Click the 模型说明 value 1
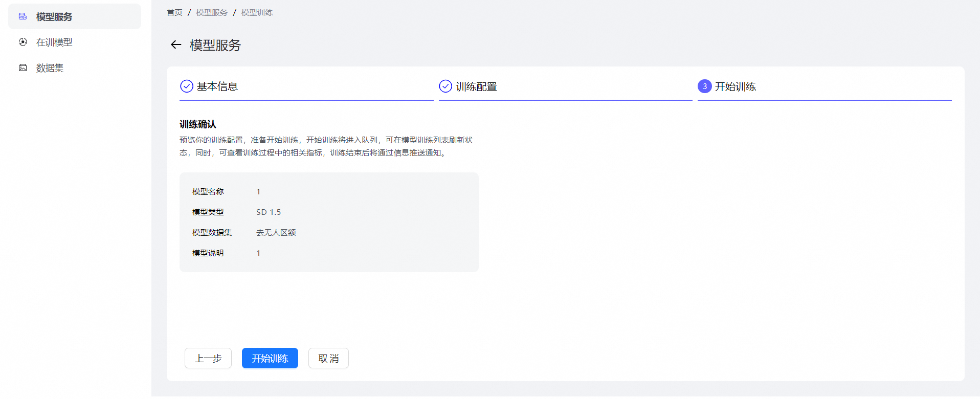The height and width of the screenshot is (399, 980). pyautogui.click(x=258, y=253)
